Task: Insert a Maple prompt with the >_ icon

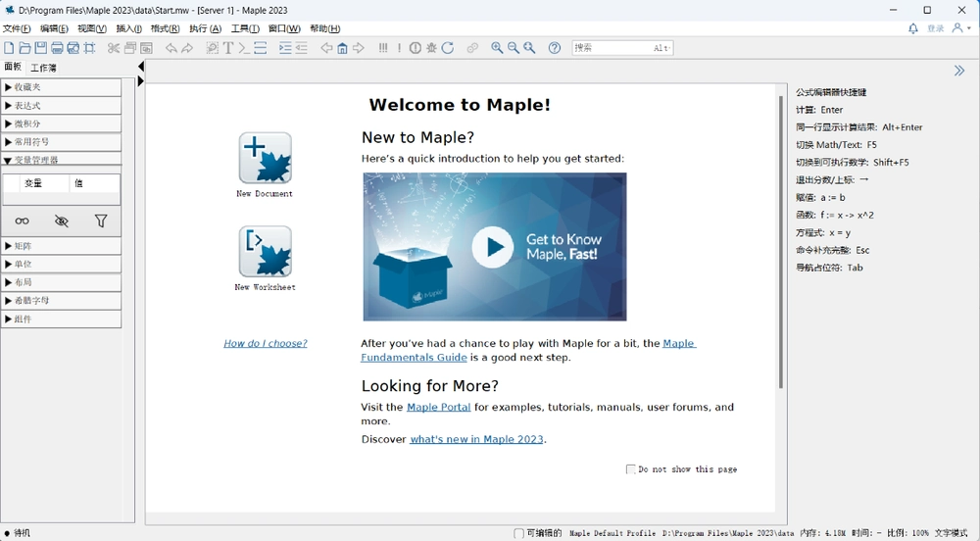Action: 244,48
